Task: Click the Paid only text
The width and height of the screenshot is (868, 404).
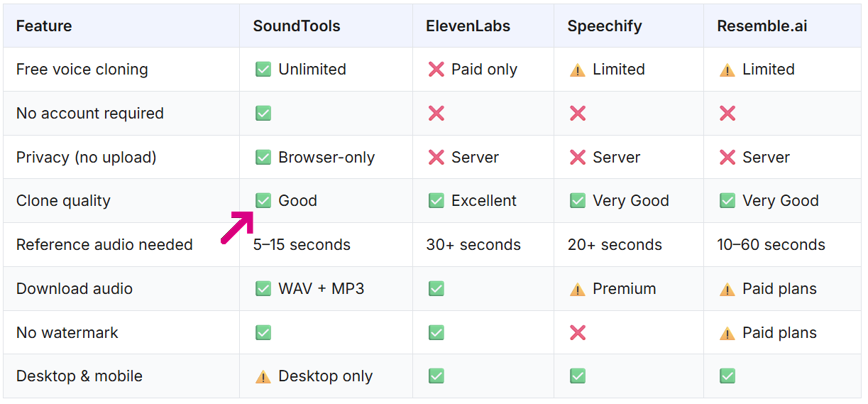Action: coord(484,70)
